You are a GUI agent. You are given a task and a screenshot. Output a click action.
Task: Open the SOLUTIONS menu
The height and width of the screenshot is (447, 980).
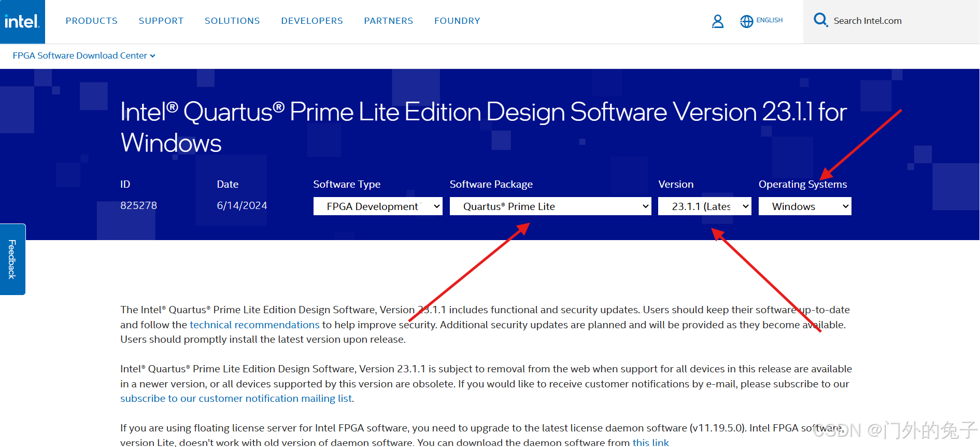[232, 21]
